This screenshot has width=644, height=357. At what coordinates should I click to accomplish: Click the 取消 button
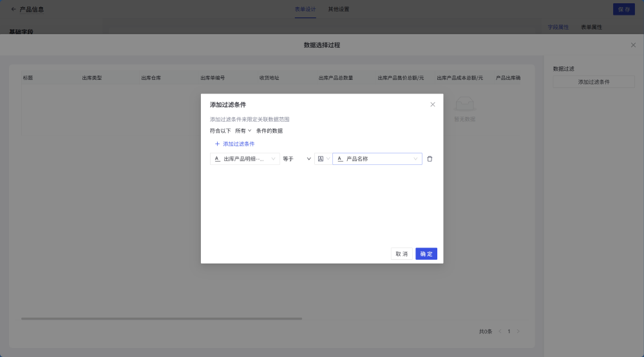coord(402,254)
